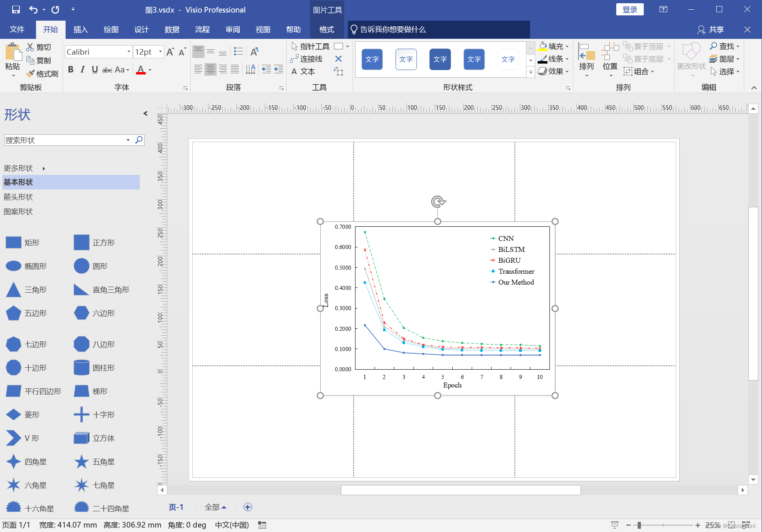This screenshot has width=762, height=532.
Task: Toggle align left in paragraph group
Action: 198,69
